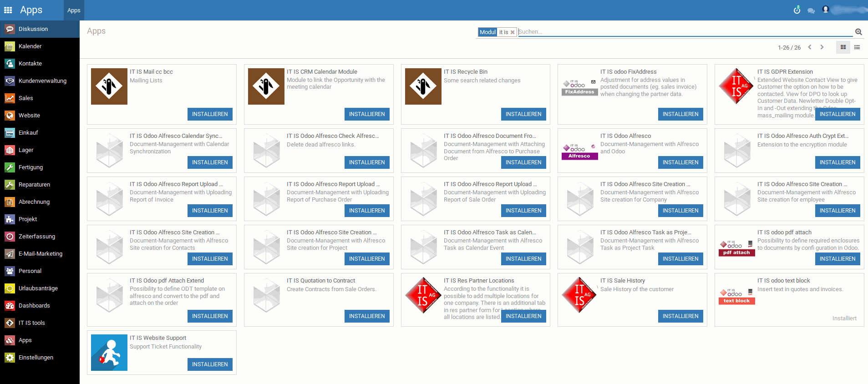Install IT IS Odoo Alfresco Auth Crypt Ext
The width and height of the screenshot is (868, 384).
(x=838, y=162)
